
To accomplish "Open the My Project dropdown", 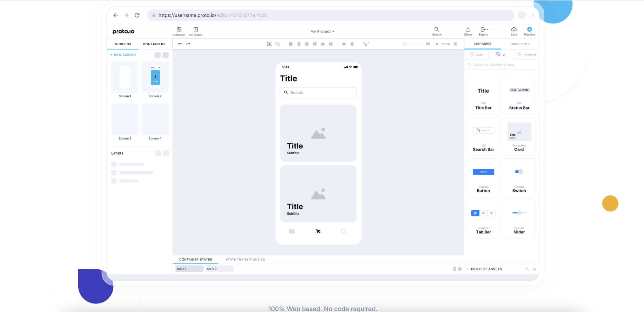I will [322, 31].
